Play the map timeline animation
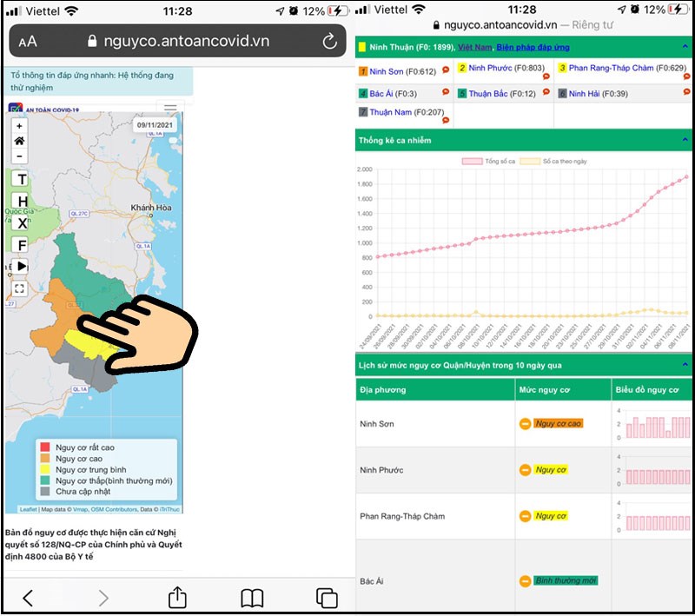Screen dimensions: 695x616 21,267
